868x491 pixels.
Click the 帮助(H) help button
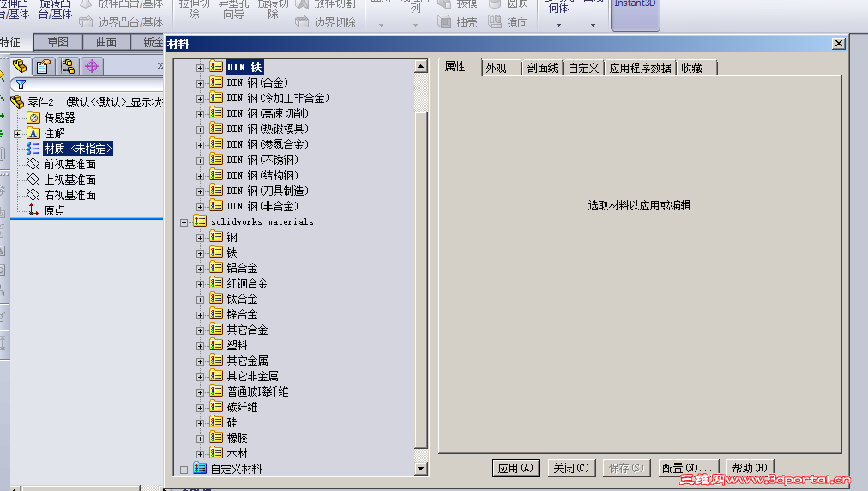[x=750, y=468]
